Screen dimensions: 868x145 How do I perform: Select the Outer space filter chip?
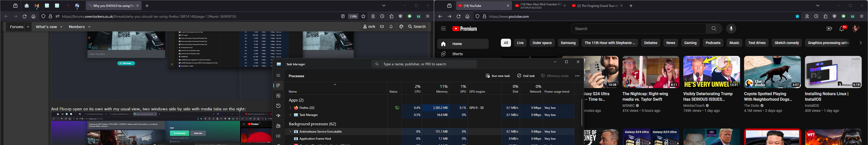pyautogui.click(x=542, y=43)
